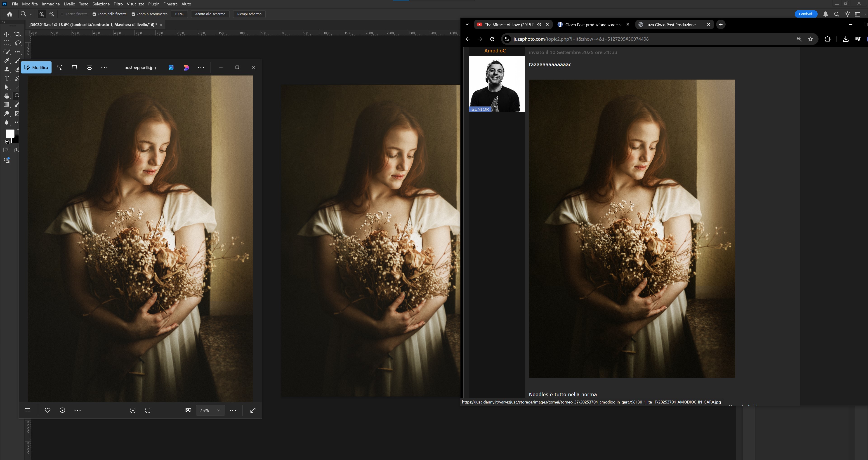Switch to Gioco Post produzione scade tab

click(593, 25)
